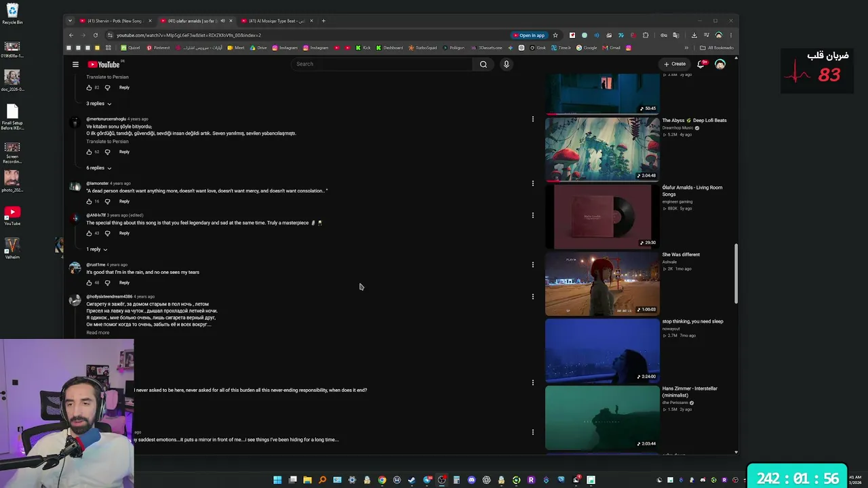Open Recycle Bin on the desktop

(x=12, y=14)
